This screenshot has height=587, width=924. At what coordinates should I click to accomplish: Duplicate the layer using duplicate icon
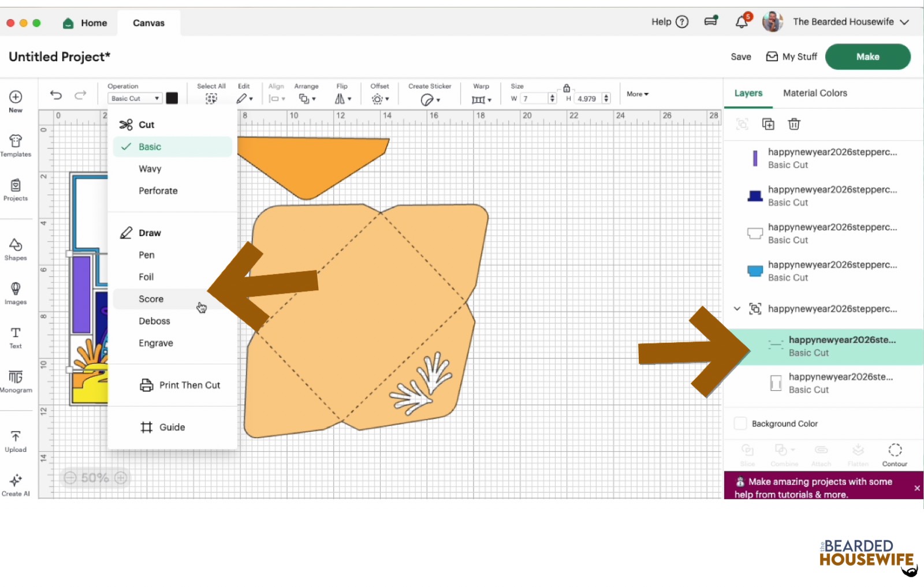point(768,124)
